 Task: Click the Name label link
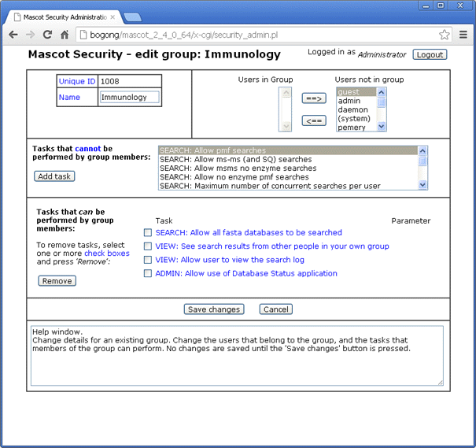69,97
